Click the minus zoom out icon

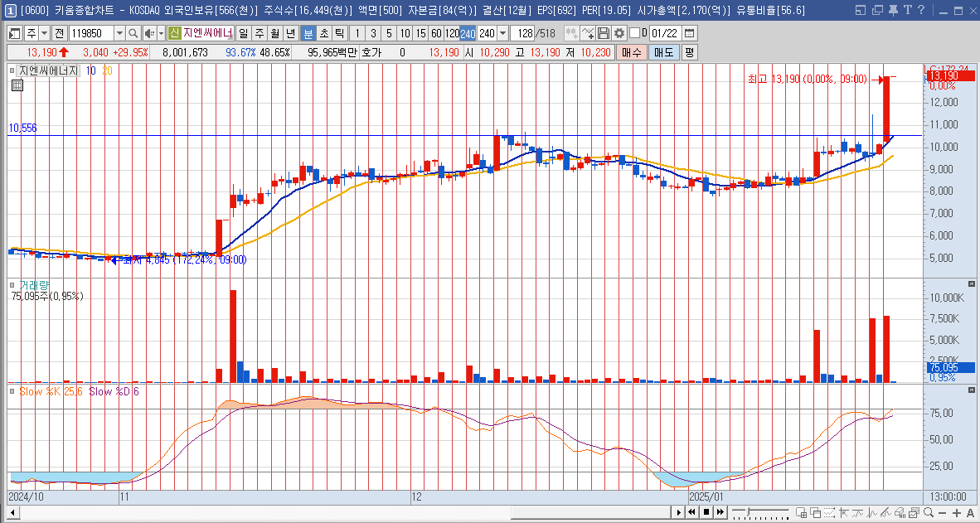(x=942, y=513)
